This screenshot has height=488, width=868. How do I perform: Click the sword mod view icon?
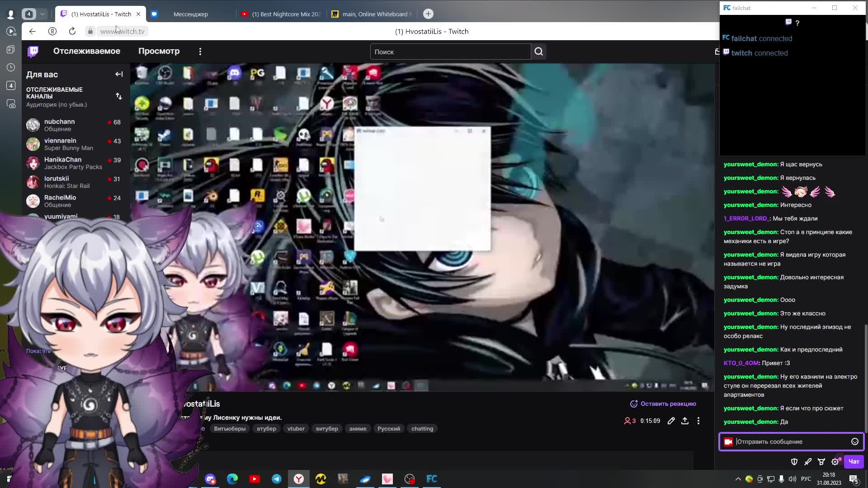click(808, 461)
